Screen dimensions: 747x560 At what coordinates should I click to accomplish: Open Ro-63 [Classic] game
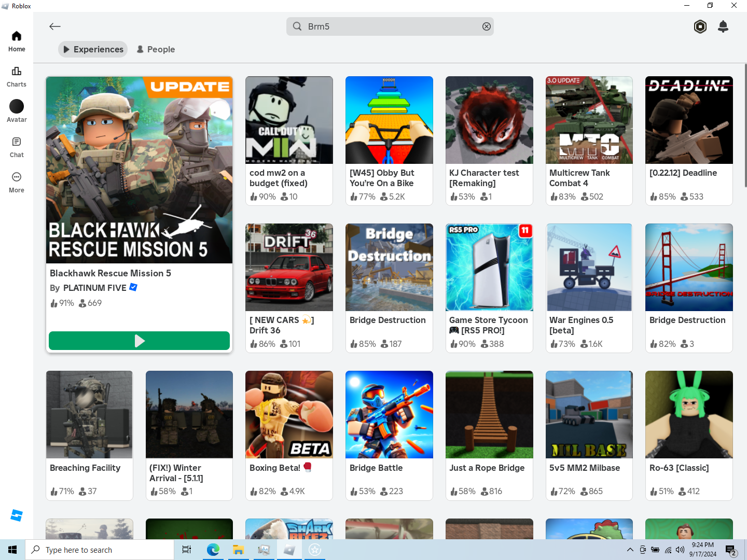click(x=689, y=436)
